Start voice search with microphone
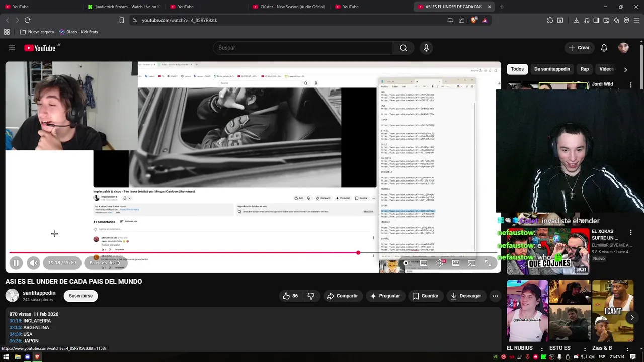Viewport: 644px width, 362px height. [x=426, y=48]
